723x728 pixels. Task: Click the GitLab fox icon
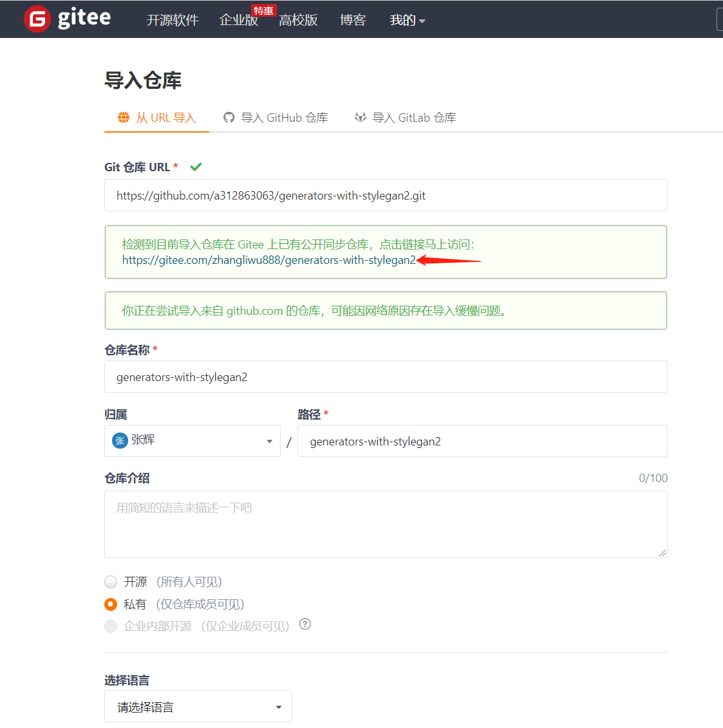pos(361,117)
